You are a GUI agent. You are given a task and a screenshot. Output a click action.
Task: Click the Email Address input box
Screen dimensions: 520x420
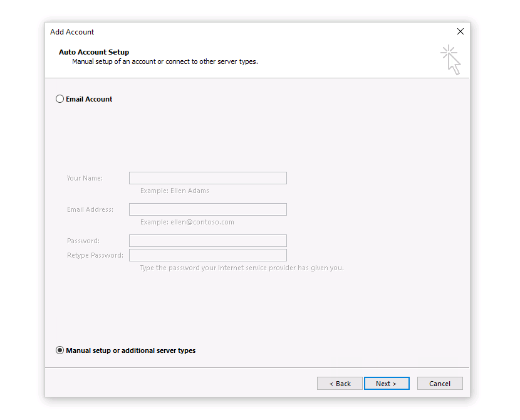tap(207, 209)
